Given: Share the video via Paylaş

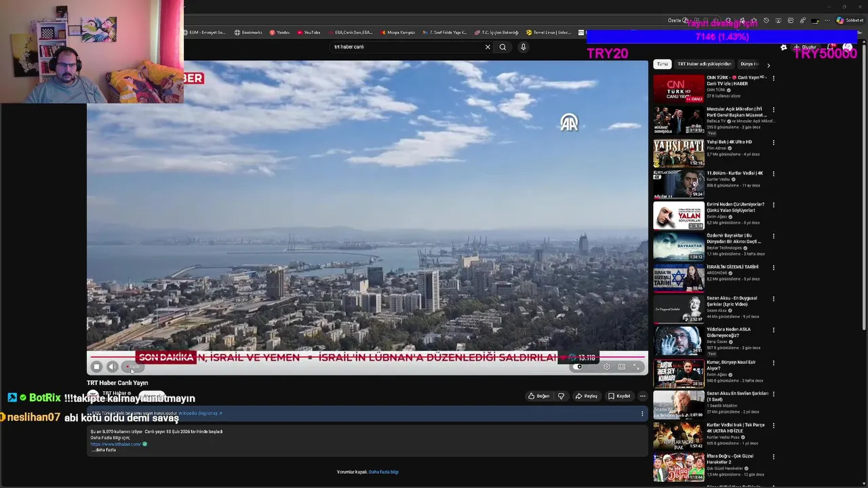Looking at the screenshot, I should click(587, 396).
